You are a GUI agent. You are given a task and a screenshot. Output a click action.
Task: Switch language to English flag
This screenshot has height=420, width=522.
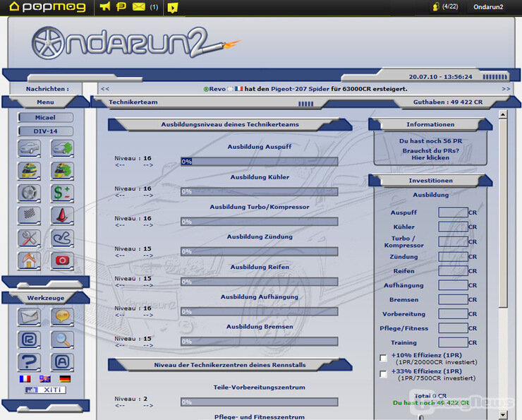pos(45,379)
